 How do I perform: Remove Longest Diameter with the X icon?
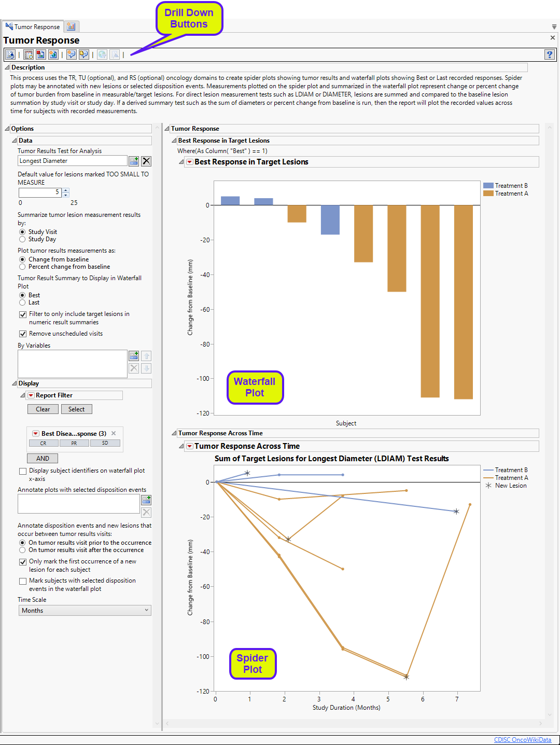pos(147,161)
